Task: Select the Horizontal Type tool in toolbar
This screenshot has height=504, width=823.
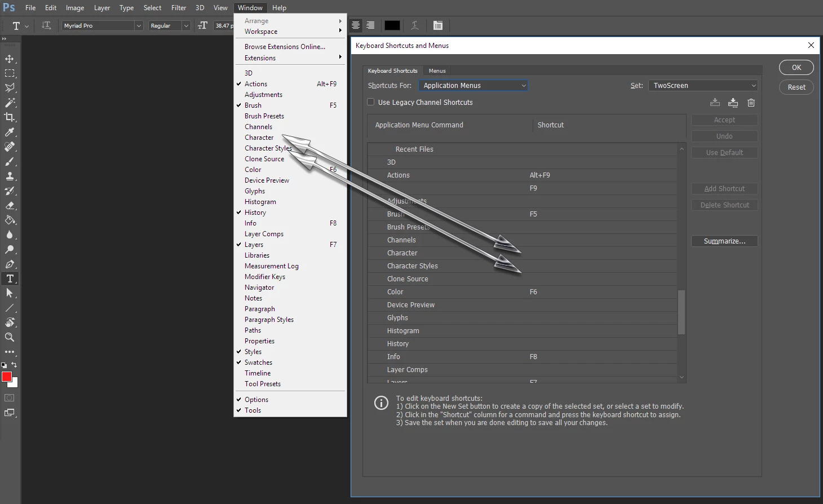Action: (10, 278)
